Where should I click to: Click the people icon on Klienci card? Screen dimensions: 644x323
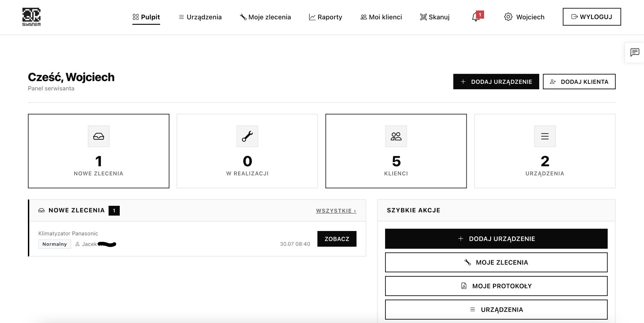point(396,136)
